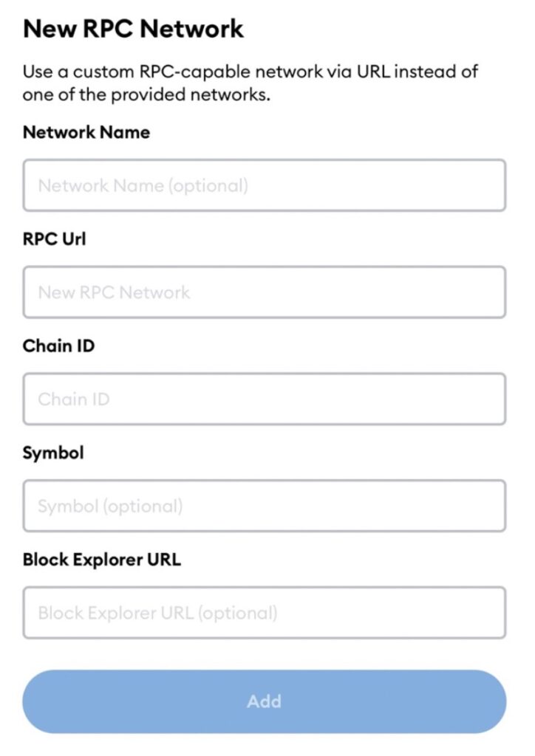Click the "Network Name" field label
The height and width of the screenshot is (756, 535).
point(86,132)
